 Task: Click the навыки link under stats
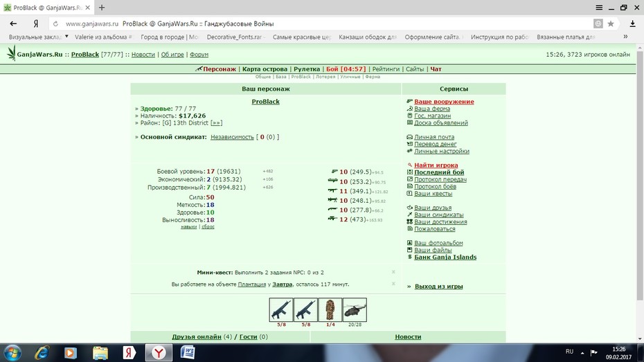point(188,226)
